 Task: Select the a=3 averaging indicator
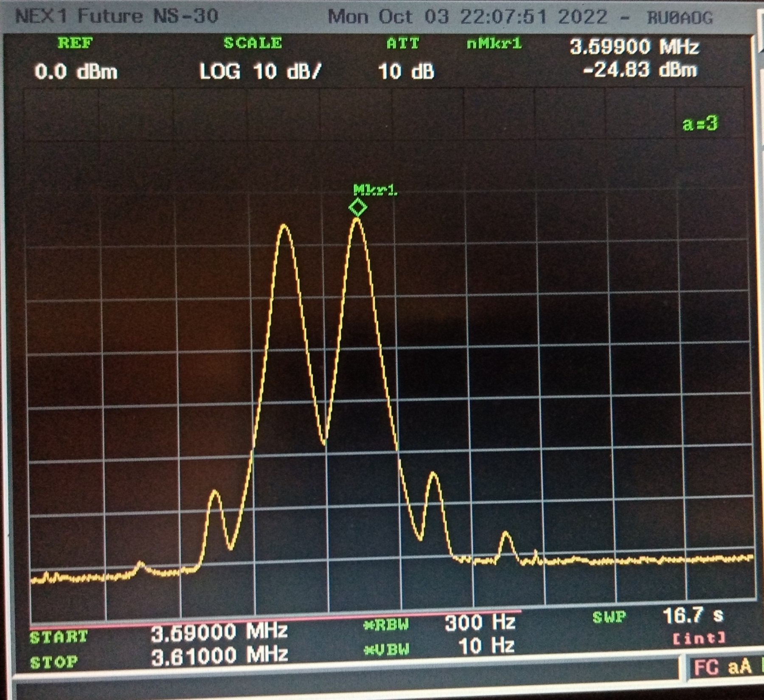click(700, 124)
